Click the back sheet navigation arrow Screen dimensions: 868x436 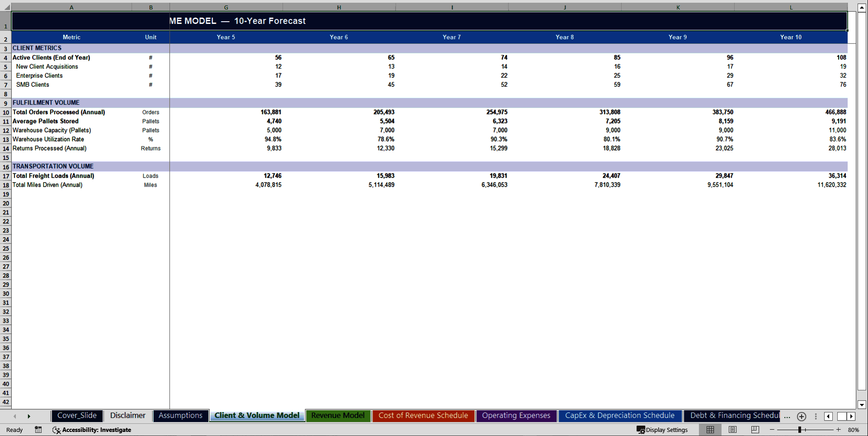15,416
